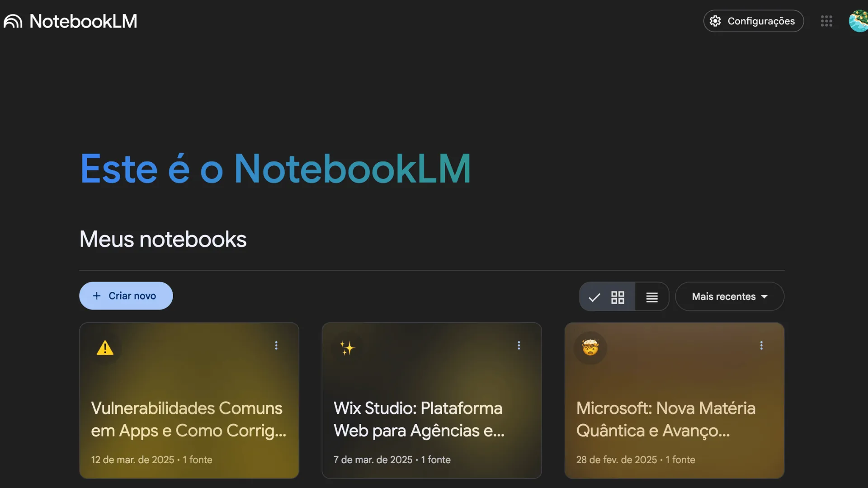868x488 pixels.
Task: Click the warning emoji on Vulnerabilidades notebook
Action: tap(105, 347)
